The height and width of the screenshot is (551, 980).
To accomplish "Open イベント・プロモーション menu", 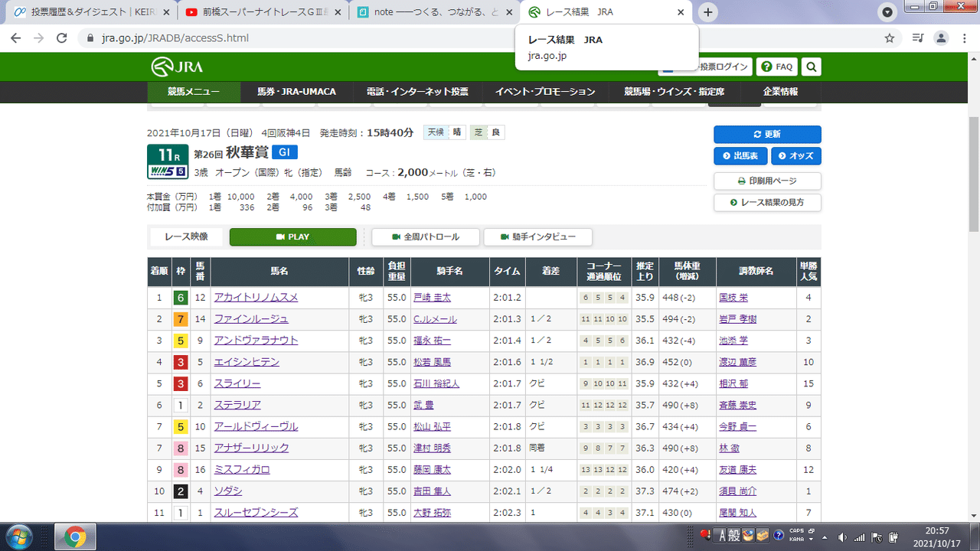I will tap(545, 92).
